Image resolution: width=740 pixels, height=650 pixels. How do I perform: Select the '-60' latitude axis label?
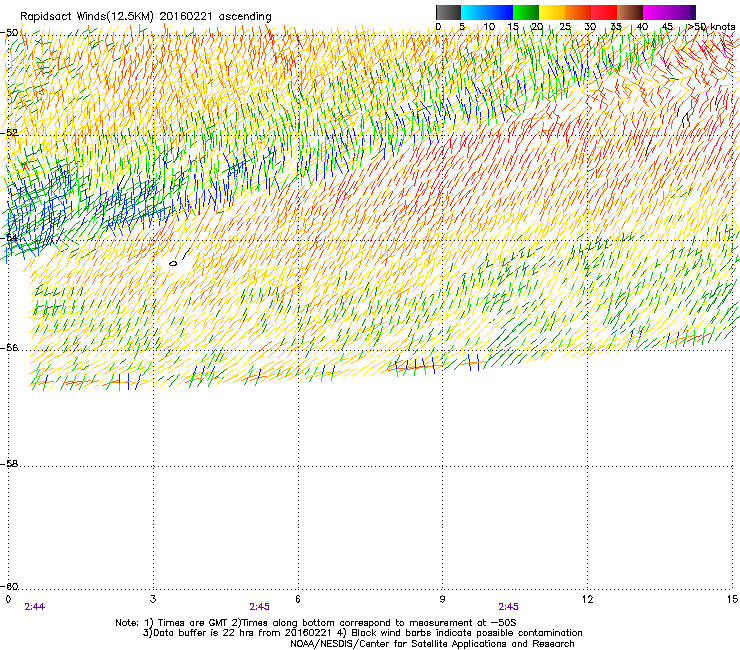pyautogui.click(x=10, y=587)
